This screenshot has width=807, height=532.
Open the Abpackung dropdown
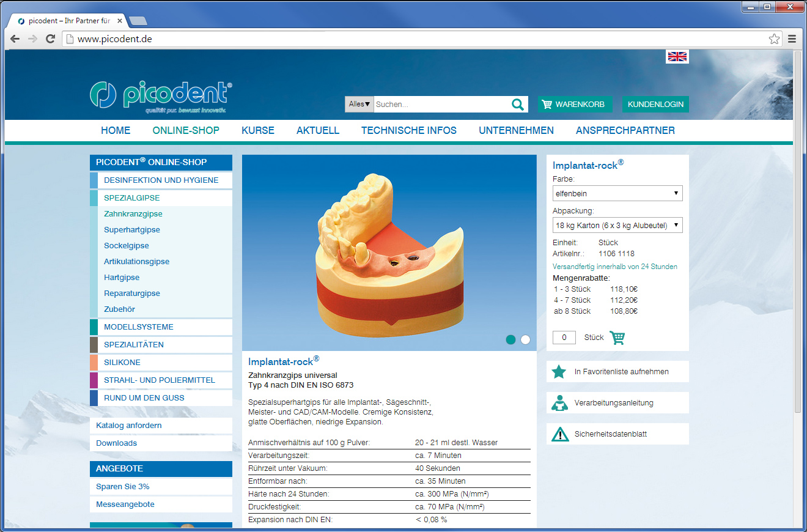617,225
